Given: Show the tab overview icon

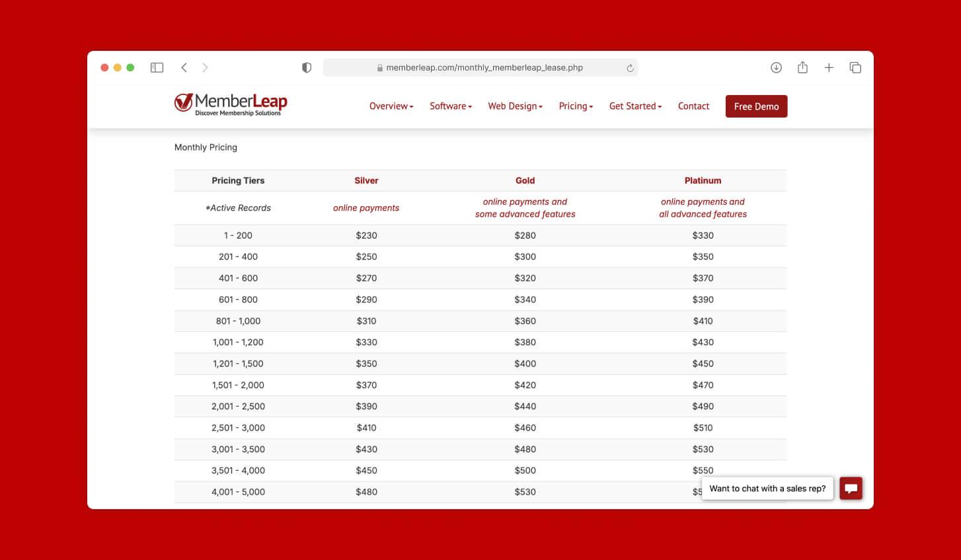Looking at the screenshot, I should tap(855, 67).
